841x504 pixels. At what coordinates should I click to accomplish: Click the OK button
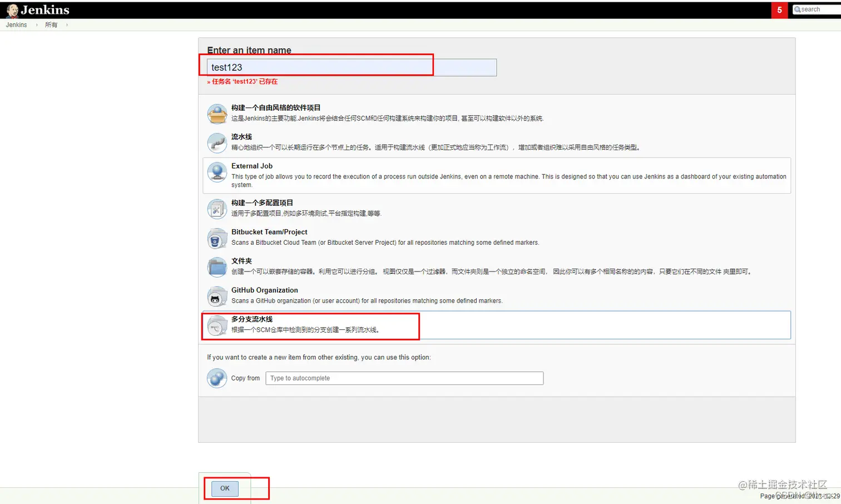[225, 488]
